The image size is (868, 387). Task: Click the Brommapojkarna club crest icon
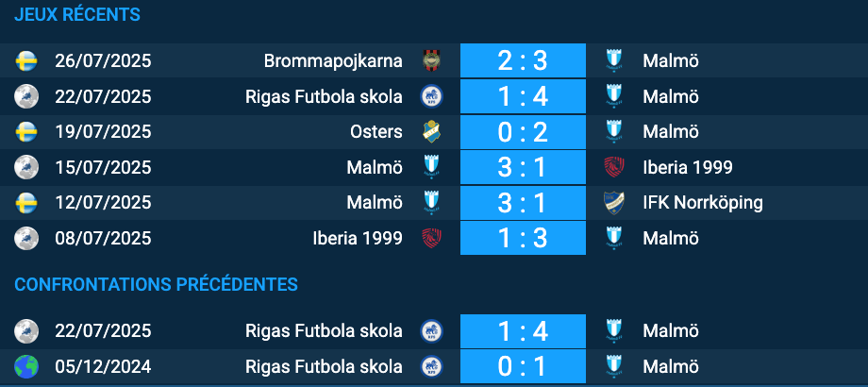(x=432, y=61)
